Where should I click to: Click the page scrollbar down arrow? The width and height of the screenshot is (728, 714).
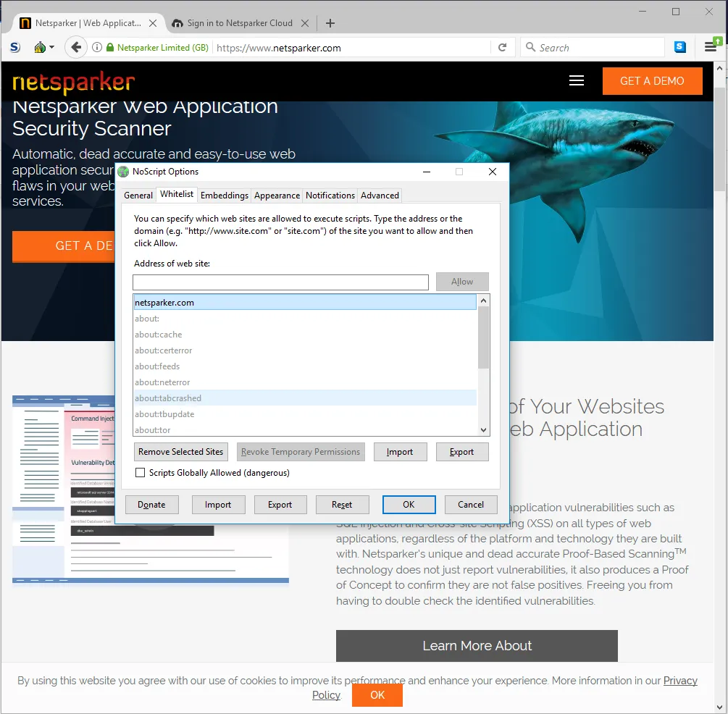point(719,707)
